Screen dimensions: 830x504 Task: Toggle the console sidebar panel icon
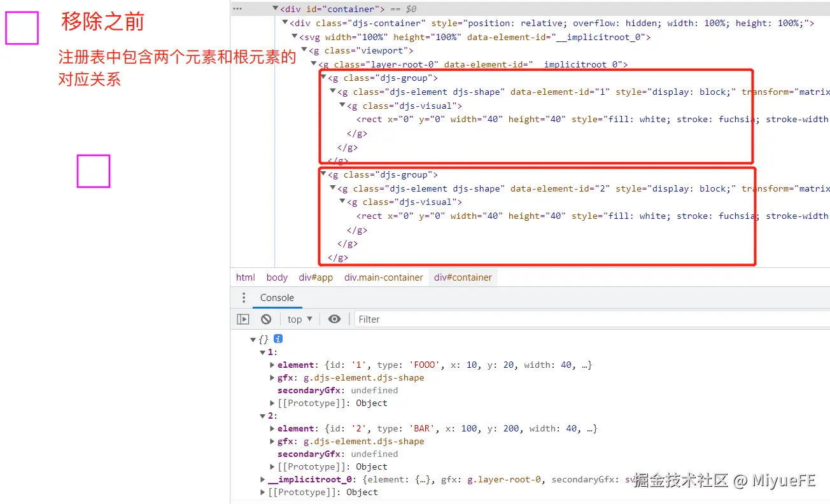243,319
